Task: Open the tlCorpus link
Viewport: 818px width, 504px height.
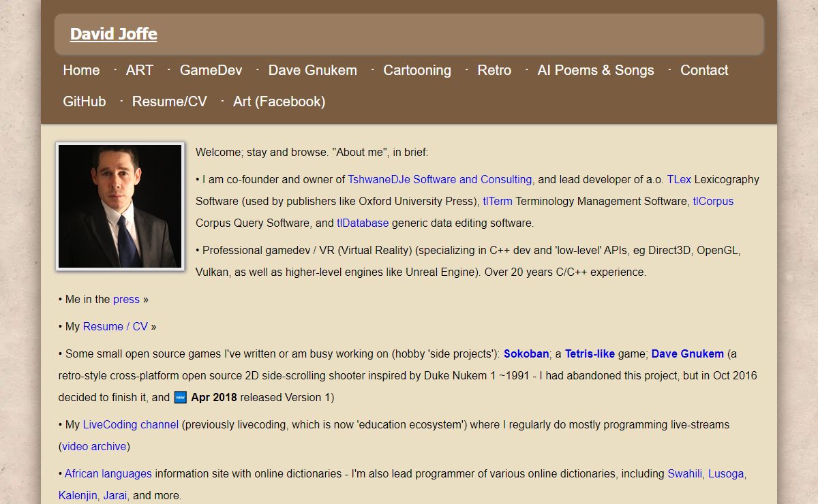Action: pyautogui.click(x=713, y=202)
